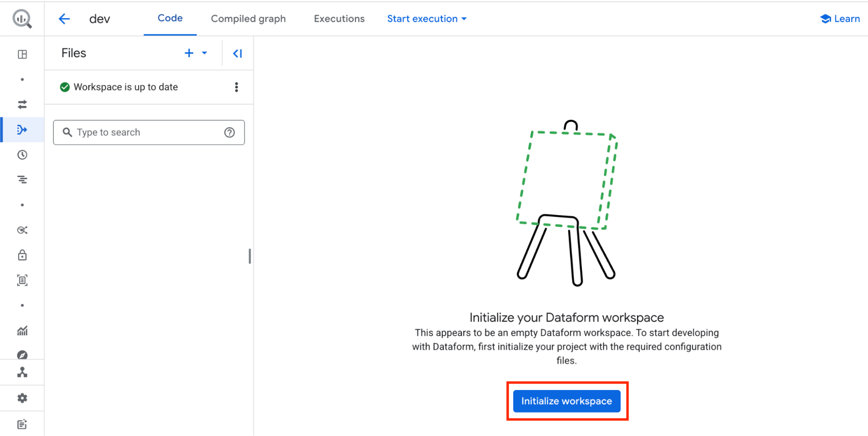Open the Scheduled queries clock icon
The height and width of the screenshot is (436, 868).
click(22, 155)
